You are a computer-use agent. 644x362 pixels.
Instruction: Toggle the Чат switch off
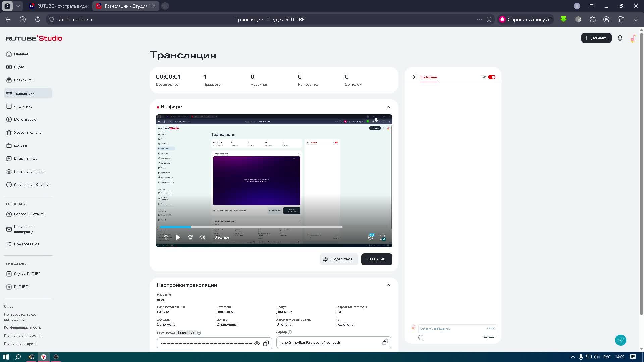[492, 77]
